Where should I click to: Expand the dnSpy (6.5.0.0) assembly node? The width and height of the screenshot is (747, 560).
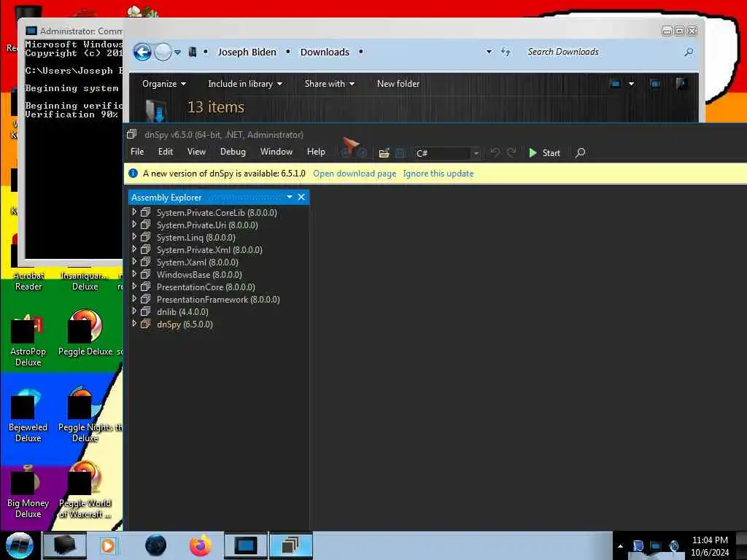coord(134,323)
